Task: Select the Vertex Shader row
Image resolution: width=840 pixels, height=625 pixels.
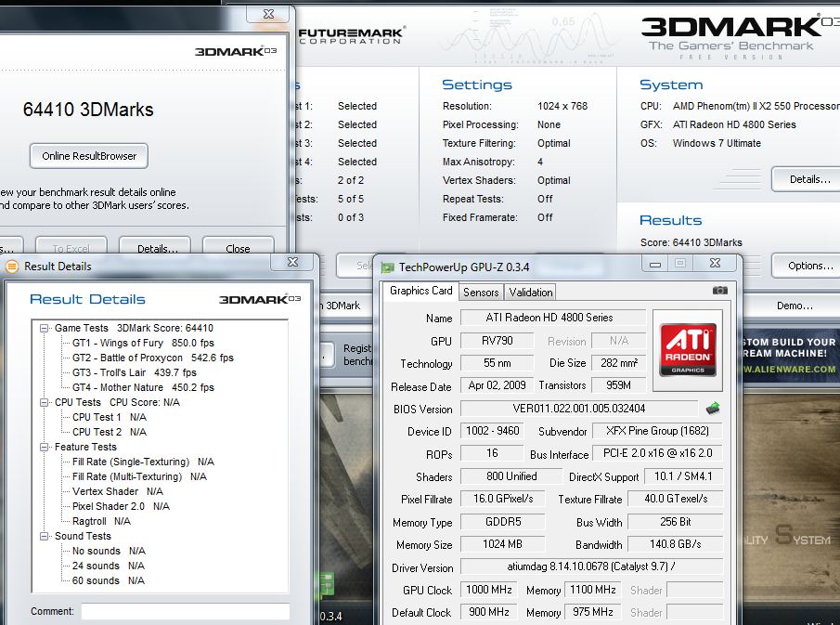Action: [x=117, y=491]
